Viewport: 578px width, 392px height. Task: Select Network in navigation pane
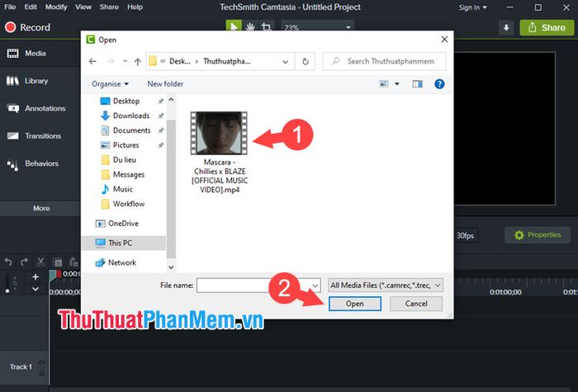click(122, 262)
